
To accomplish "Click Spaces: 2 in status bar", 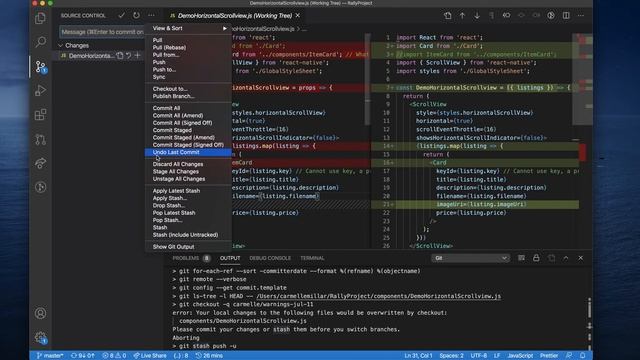I will pyautogui.click(x=451, y=356).
